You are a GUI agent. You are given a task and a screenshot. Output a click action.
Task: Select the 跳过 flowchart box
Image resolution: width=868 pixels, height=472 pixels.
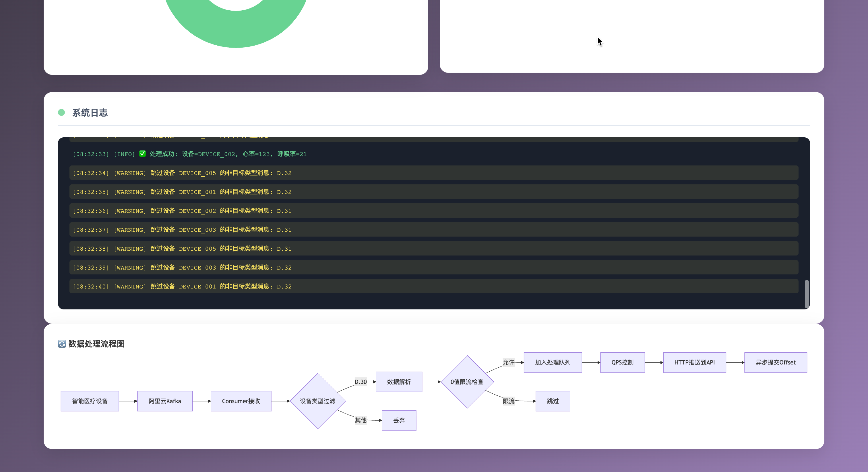(553, 401)
